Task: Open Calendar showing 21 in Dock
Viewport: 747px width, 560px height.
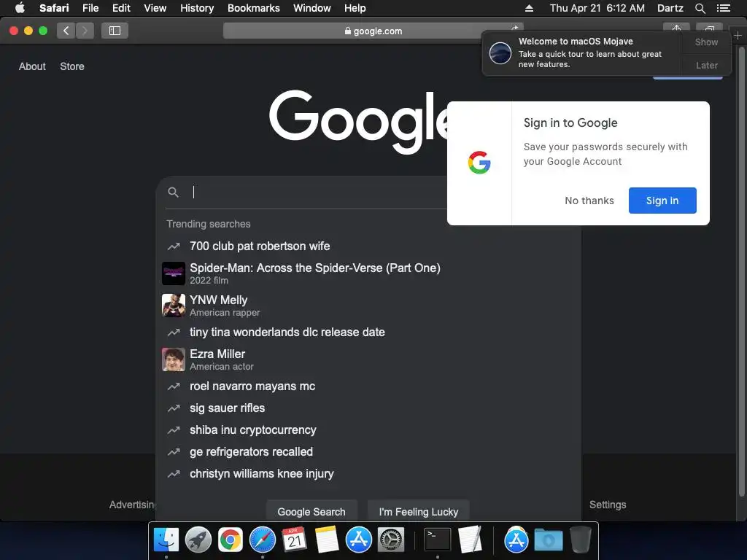Action: point(295,540)
